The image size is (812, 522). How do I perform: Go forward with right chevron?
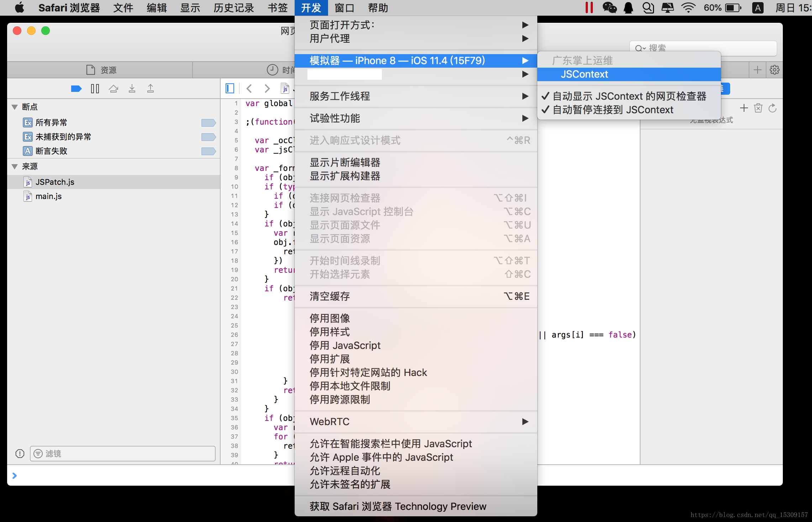click(267, 88)
